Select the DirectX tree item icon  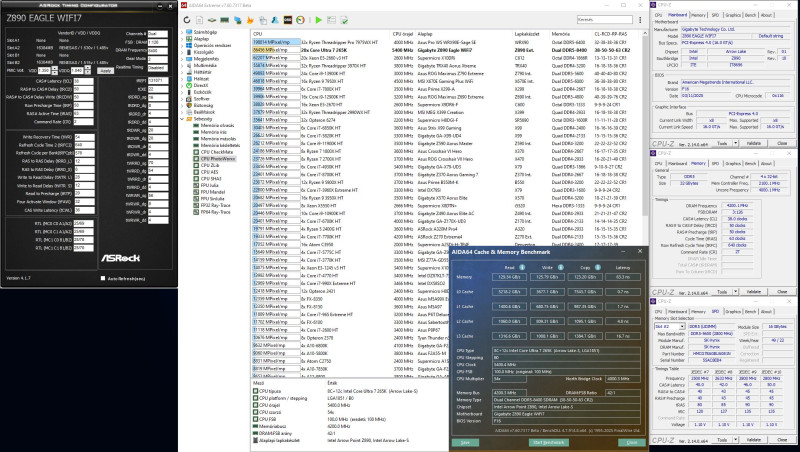189,85
